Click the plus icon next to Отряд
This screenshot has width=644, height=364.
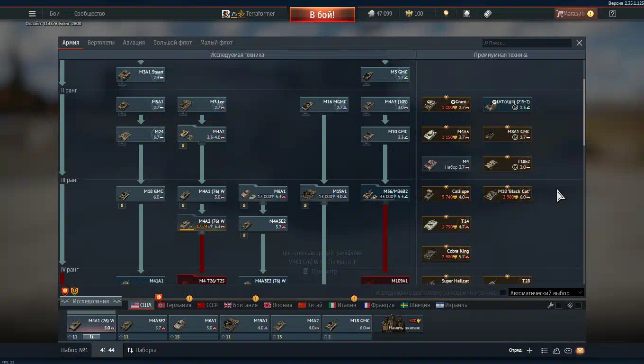click(x=529, y=351)
